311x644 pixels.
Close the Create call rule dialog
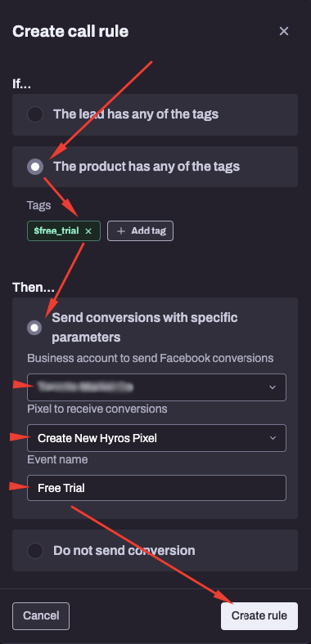(284, 31)
